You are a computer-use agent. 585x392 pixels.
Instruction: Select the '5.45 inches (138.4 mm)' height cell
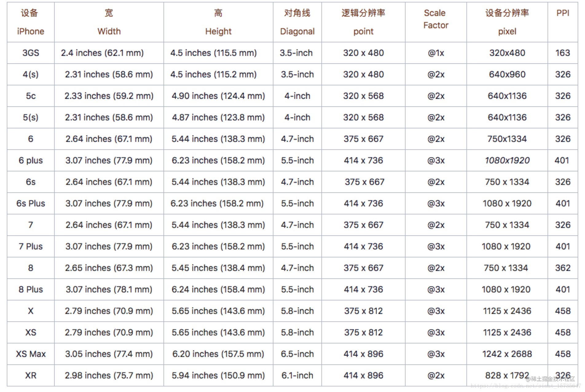(x=218, y=268)
